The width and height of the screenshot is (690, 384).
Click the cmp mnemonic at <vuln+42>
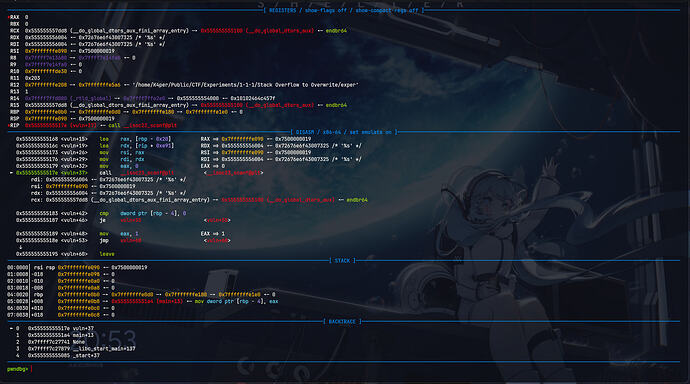(104, 213)
